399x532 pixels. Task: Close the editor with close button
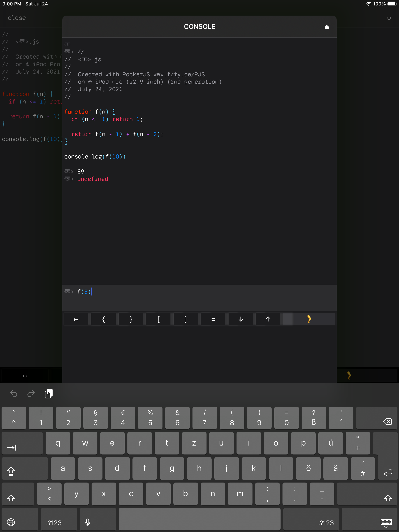[17, 18]
